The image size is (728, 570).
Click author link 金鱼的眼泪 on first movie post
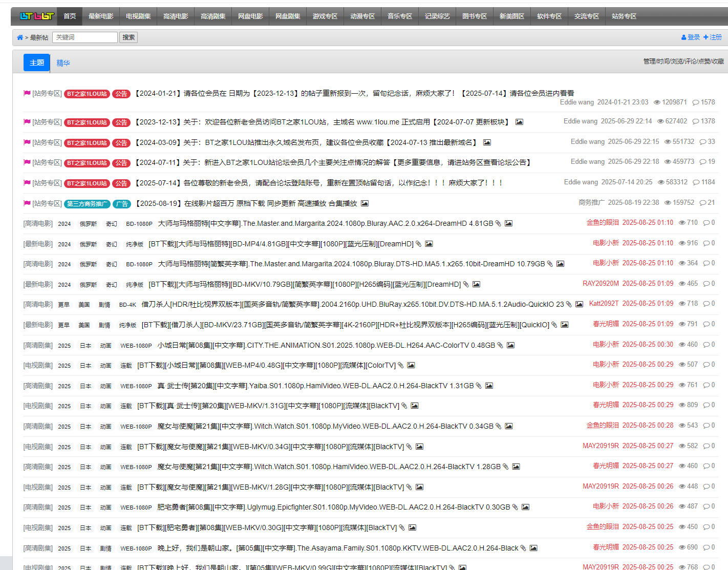click(x=603, y=222)
